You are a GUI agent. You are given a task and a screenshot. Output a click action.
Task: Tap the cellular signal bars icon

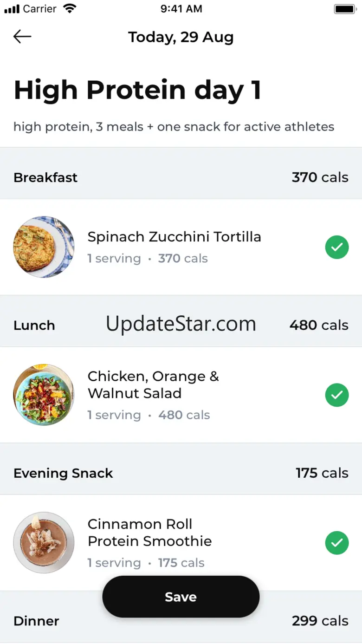(x=12, y=9)
